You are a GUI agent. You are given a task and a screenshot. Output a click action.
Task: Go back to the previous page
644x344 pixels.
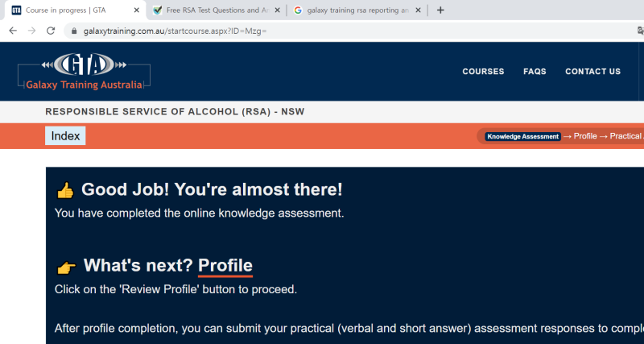point(13,31)
